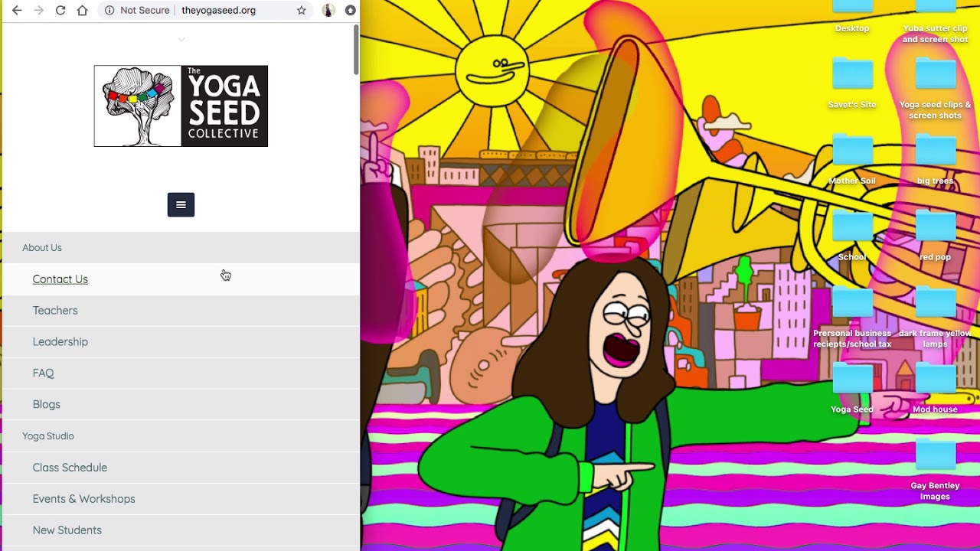Click the round extension icon beside the avatar
Viewport: 980px width, 551px height.
click(x=351, y=11)
